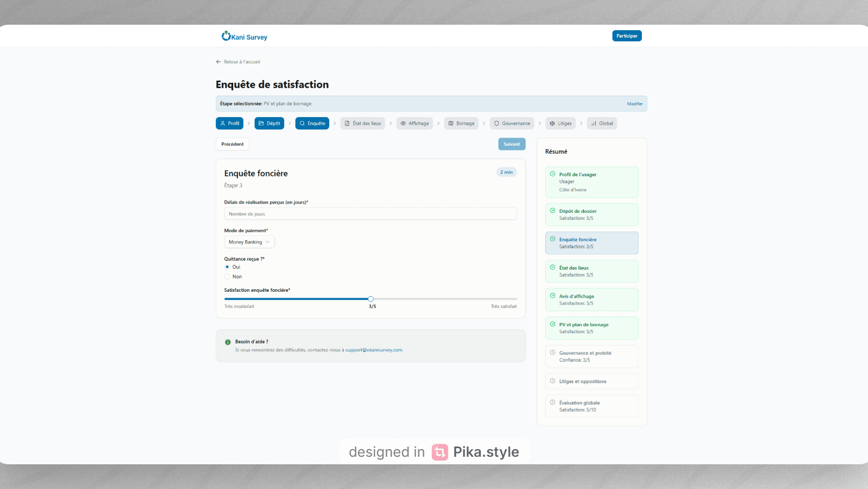Click the Précédent button
Screen dimensions: 868x489
click(x=233, y=144)
